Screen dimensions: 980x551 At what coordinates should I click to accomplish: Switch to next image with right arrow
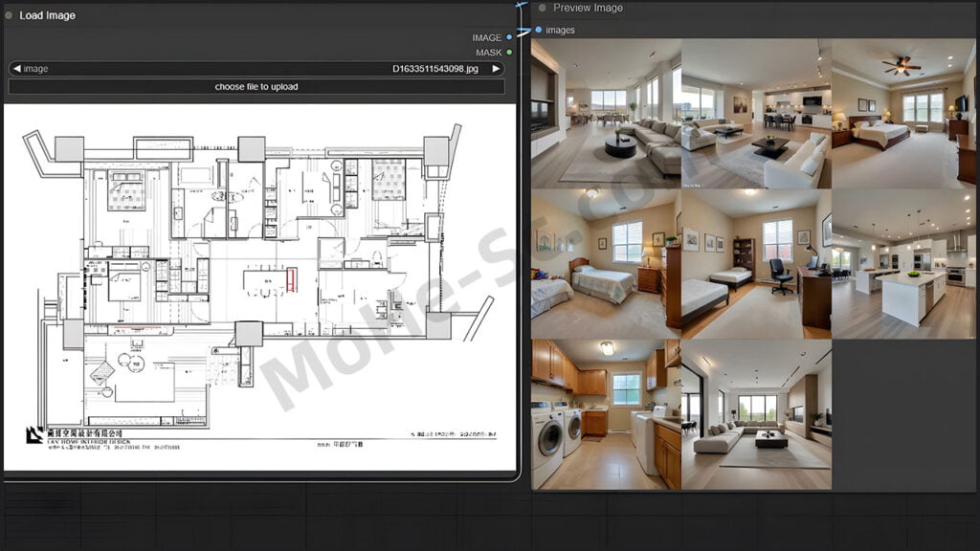[x=496, y=69]
